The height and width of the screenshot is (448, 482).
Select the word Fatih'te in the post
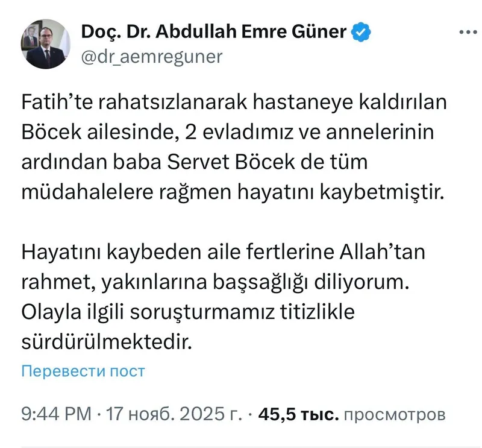[57, 102]
